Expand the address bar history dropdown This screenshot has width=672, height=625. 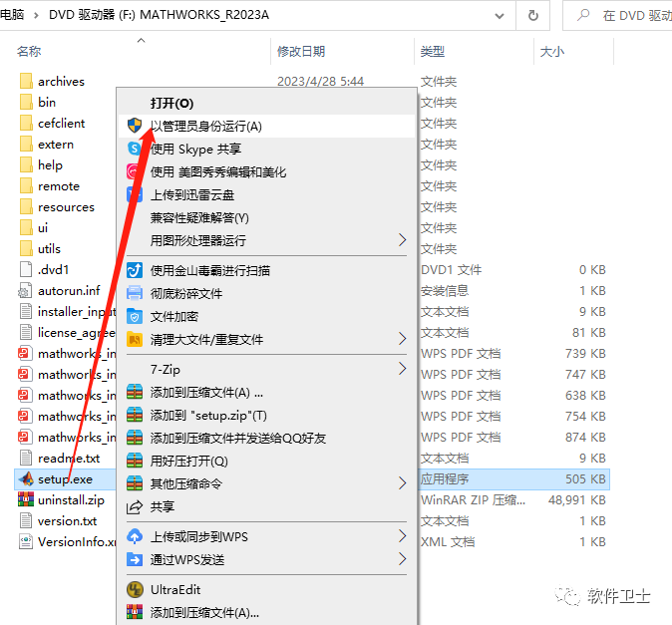click(500, 16)
